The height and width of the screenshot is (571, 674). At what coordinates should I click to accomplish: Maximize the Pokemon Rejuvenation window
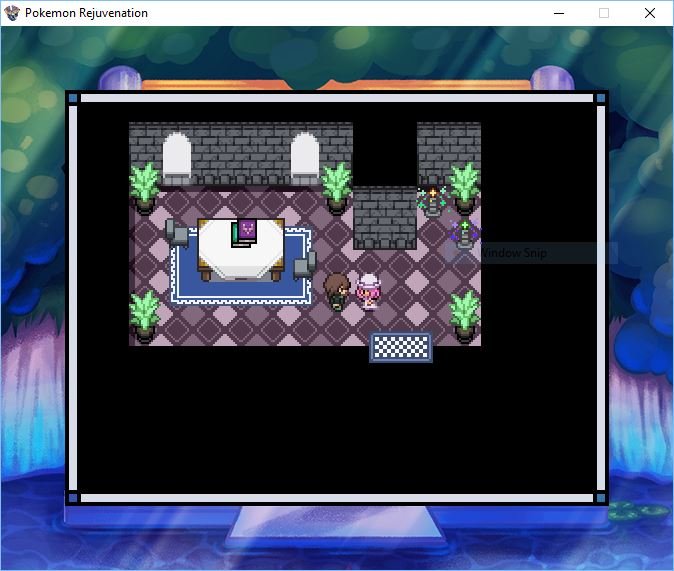604,13
